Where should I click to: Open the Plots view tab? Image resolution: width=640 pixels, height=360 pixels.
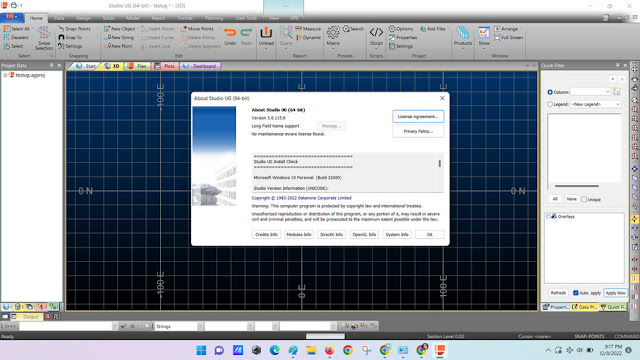(x=165, y=66)
